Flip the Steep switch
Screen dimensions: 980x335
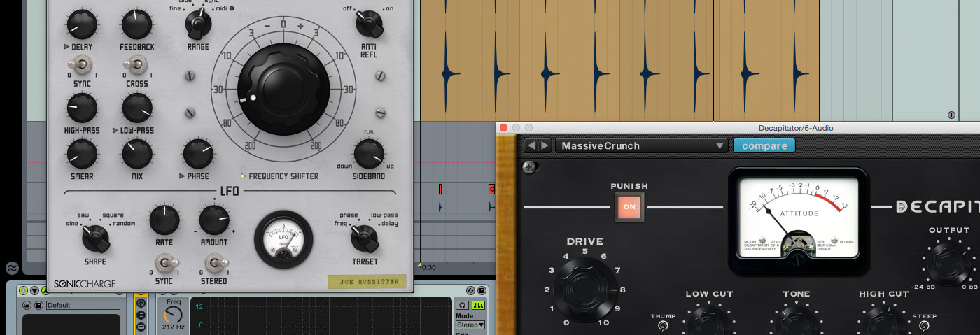click(x=923, y=326)
